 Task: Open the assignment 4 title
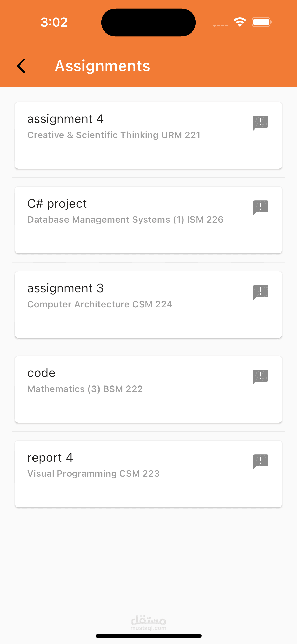pyautogui.click(x=65, y=119)
